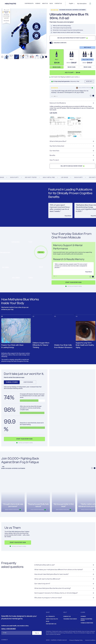This screenshot has width=96, height=644.
Task: Expand What is Methylene Blue? accordion
Action: pyautogui.click(x=72, y=141)
